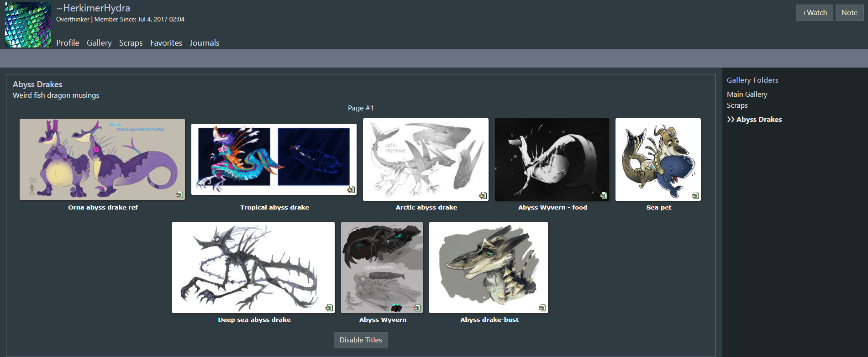The image size is (868, 357).
Task: Click the file icon on Tropical abyss drake thumbnail
Action: pyautogui.click(x=351, y=189)
